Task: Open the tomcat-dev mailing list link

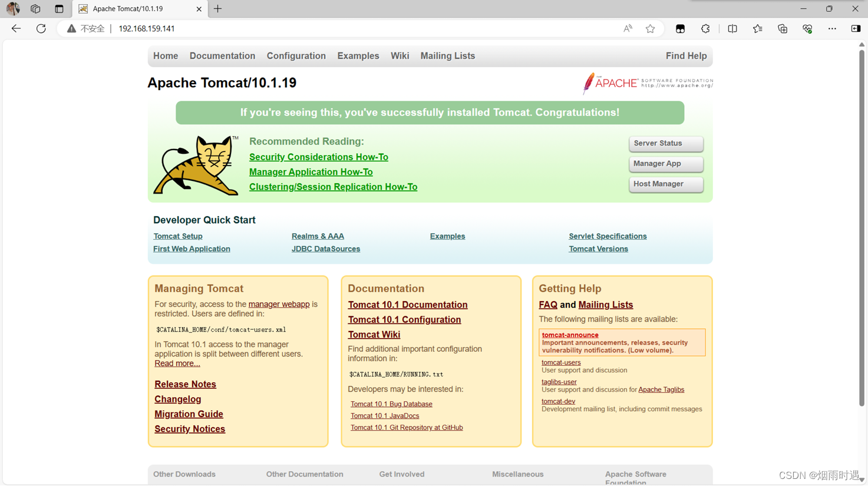Action: 558,402
